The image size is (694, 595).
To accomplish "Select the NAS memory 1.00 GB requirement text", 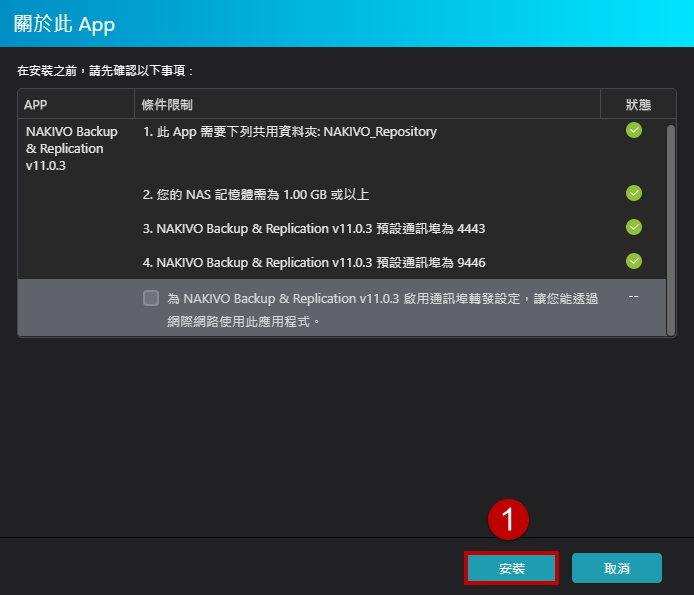I will point(256,194).
